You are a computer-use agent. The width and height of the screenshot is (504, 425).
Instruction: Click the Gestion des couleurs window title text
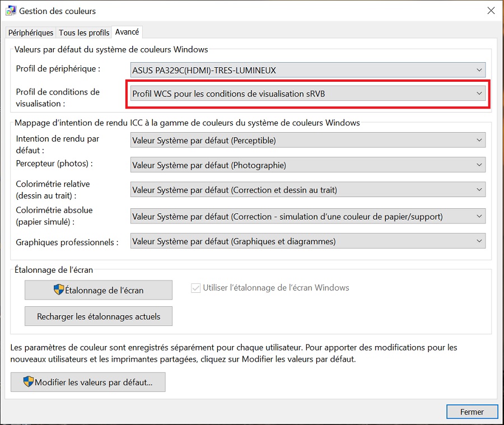tap(58, 11)
